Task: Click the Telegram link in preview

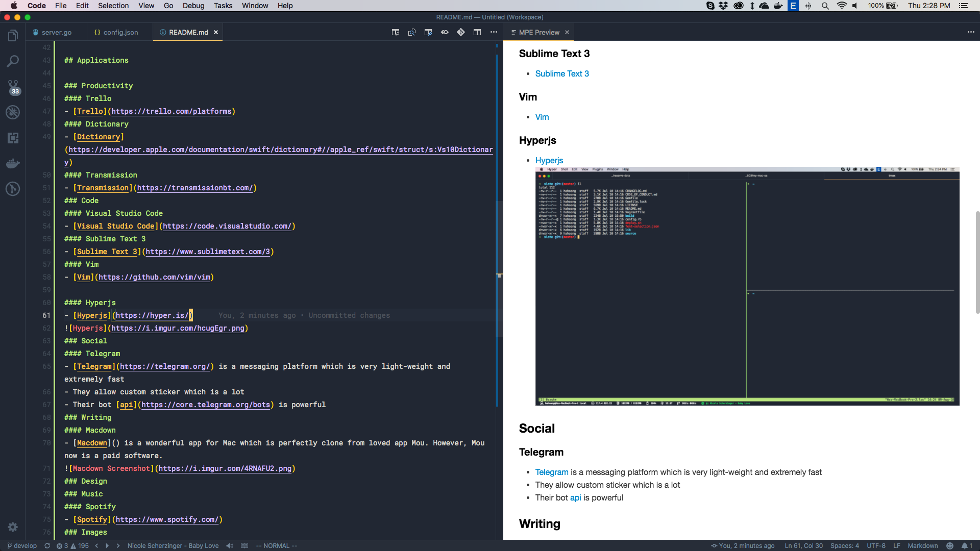Action: (551, 472)
